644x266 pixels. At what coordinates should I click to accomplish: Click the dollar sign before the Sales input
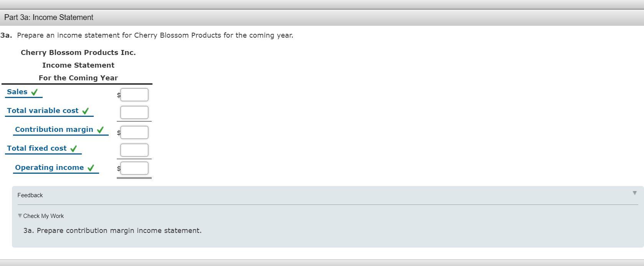click(118, 95)
